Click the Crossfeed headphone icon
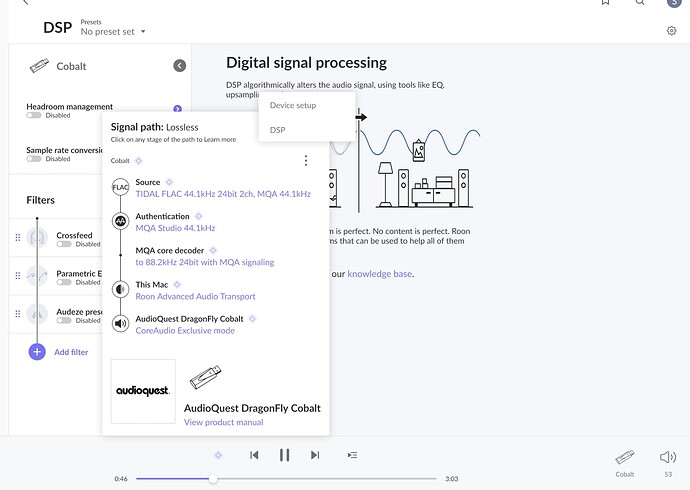The image size is (690, 490). click(37, 238)
